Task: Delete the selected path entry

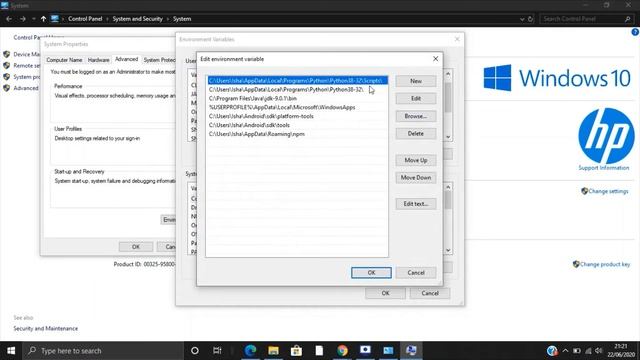Action: coord(416,133)
